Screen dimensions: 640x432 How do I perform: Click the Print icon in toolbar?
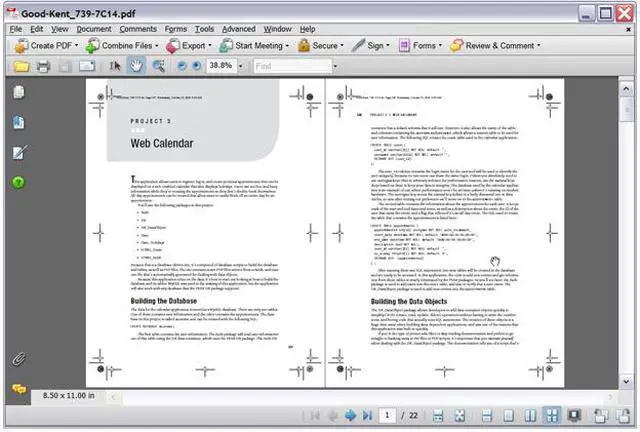click(x=43, y=66)
